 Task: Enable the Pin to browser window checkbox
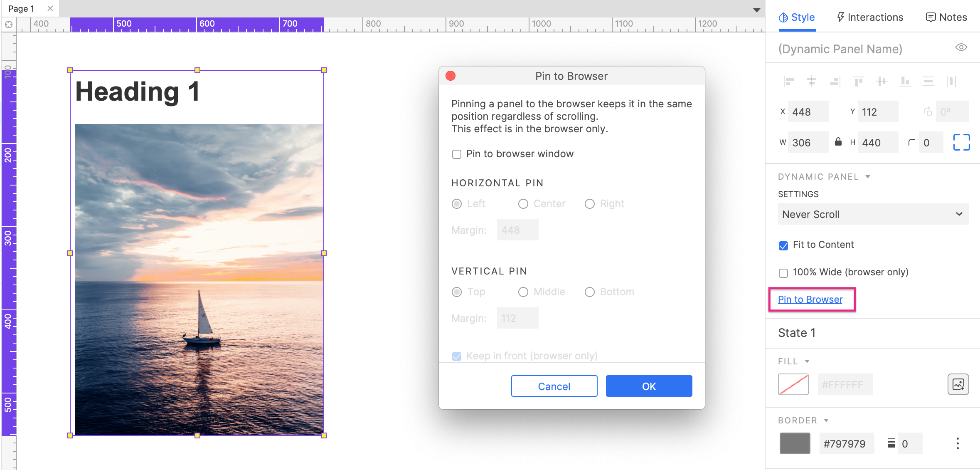[457, 154]
